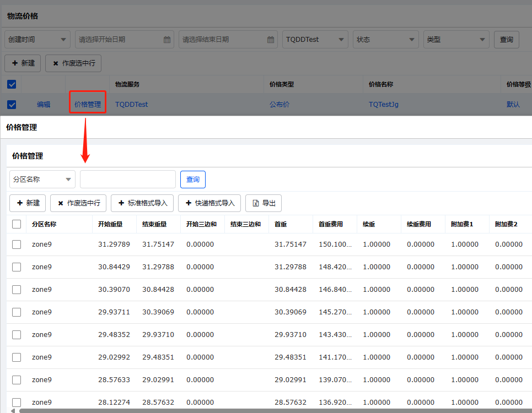This screenshot has height=413, width=532.
Task: Click the 编辑 link for TQDDTest row
Action: 44,104
